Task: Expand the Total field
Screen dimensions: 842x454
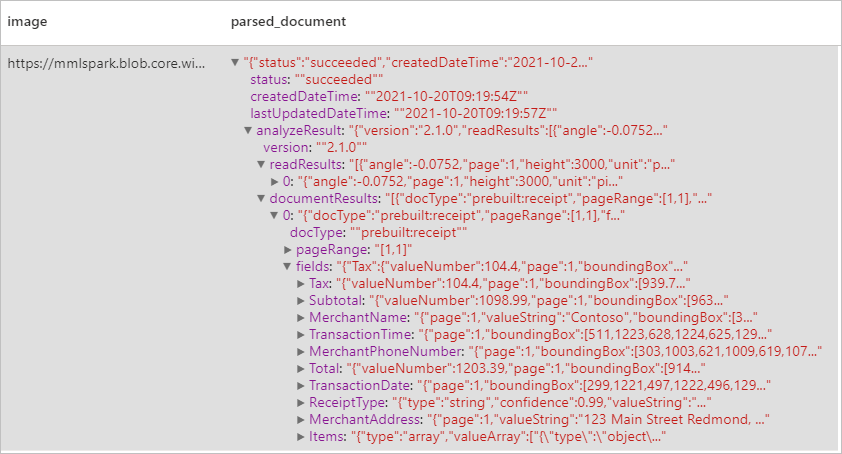Action: (x=301, y=369)
